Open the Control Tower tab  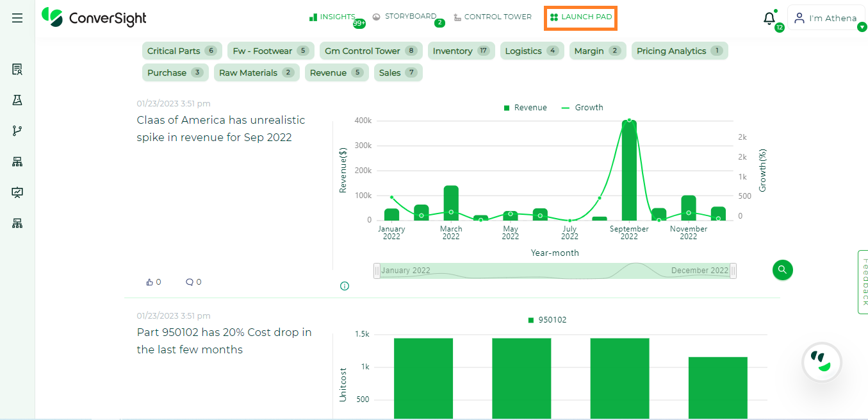(x=492, y=17)
